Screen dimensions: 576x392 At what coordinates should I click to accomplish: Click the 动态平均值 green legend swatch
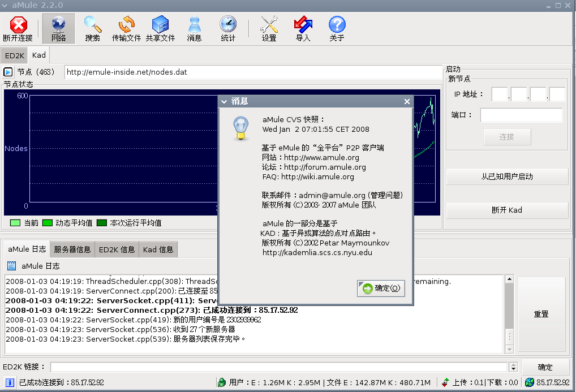click(48, 223)
